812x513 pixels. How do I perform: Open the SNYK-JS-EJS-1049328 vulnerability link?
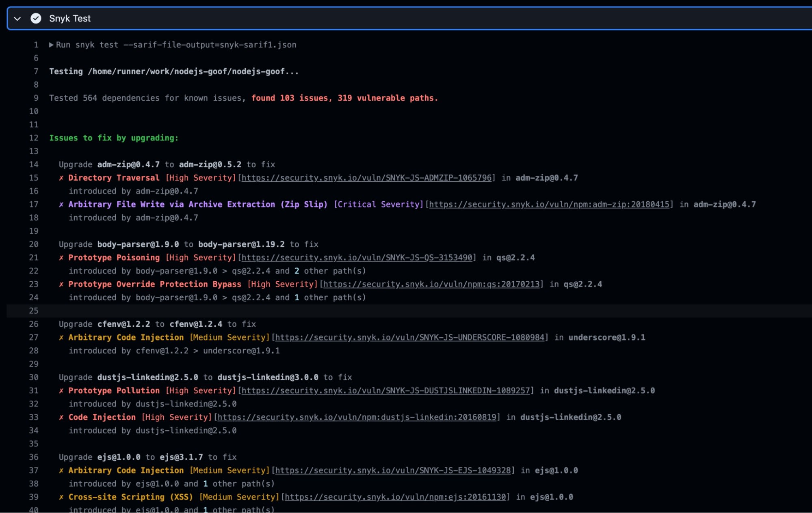pos(393,470)
